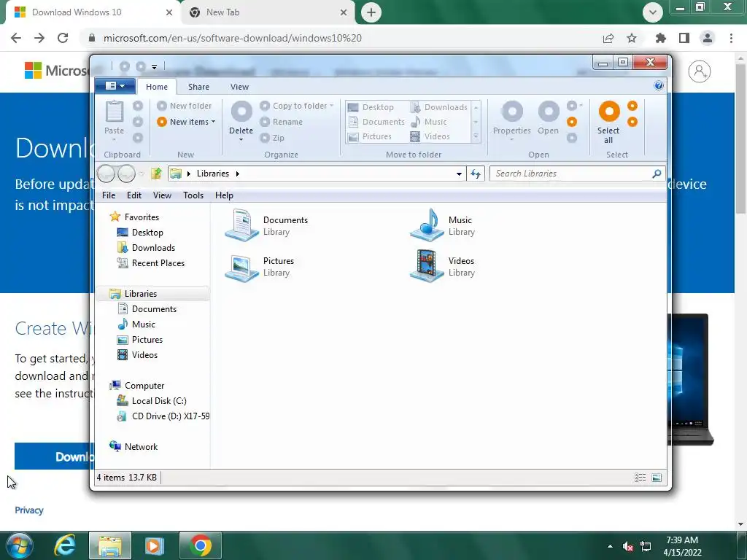Click Rename in the Organize group

(x=282, y=122)
